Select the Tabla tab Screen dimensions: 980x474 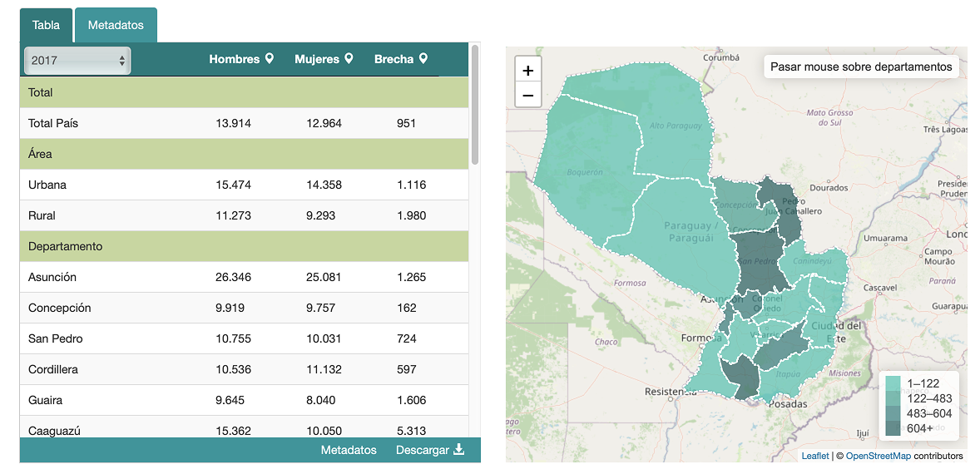click(x=46, y=25)
